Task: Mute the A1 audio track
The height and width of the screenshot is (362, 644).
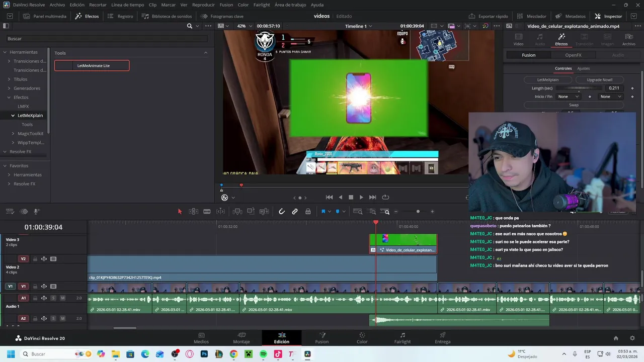Action: (x=63, y=298)
